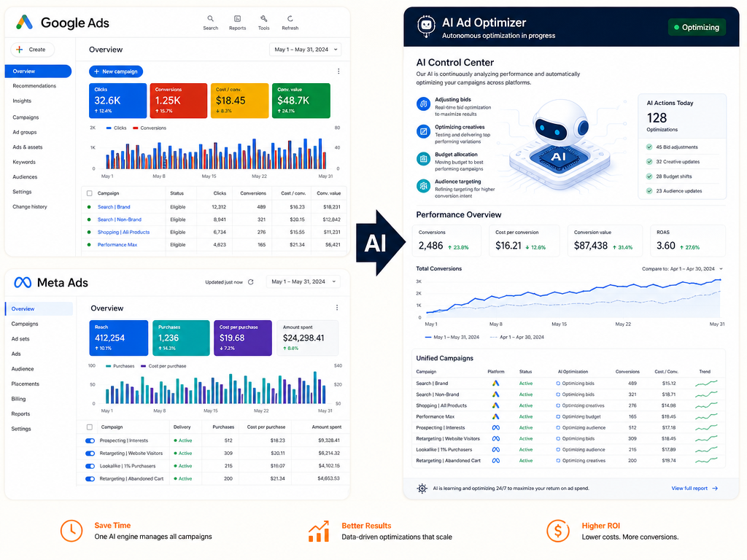747x560 pixels.
Task: Click the 23 Audience updates check icon
Action: point(649,191)
